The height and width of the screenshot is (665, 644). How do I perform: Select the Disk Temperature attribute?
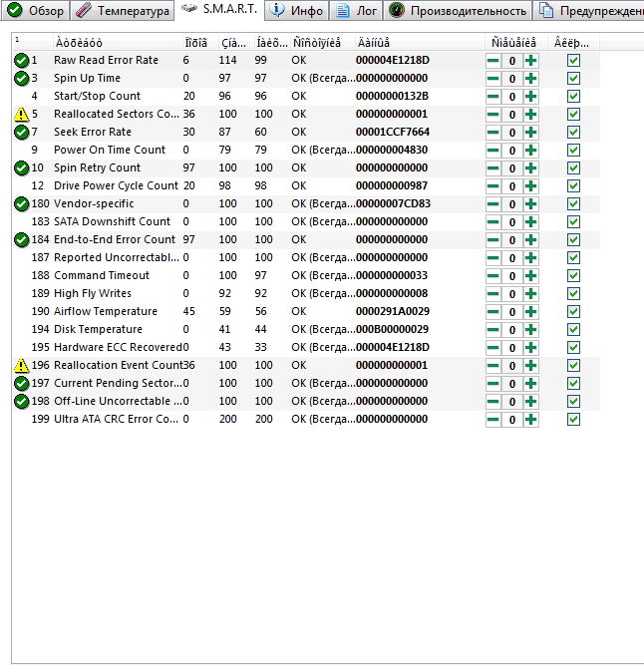306,330
